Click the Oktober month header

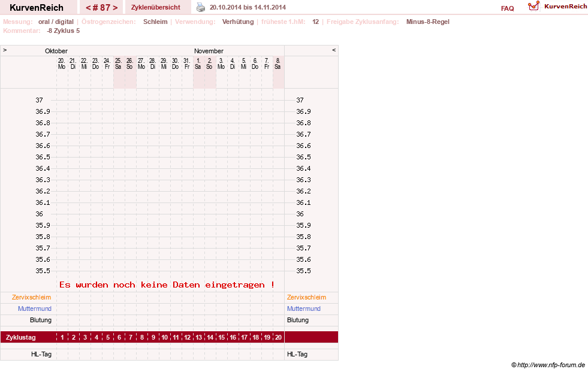point(56,51)
